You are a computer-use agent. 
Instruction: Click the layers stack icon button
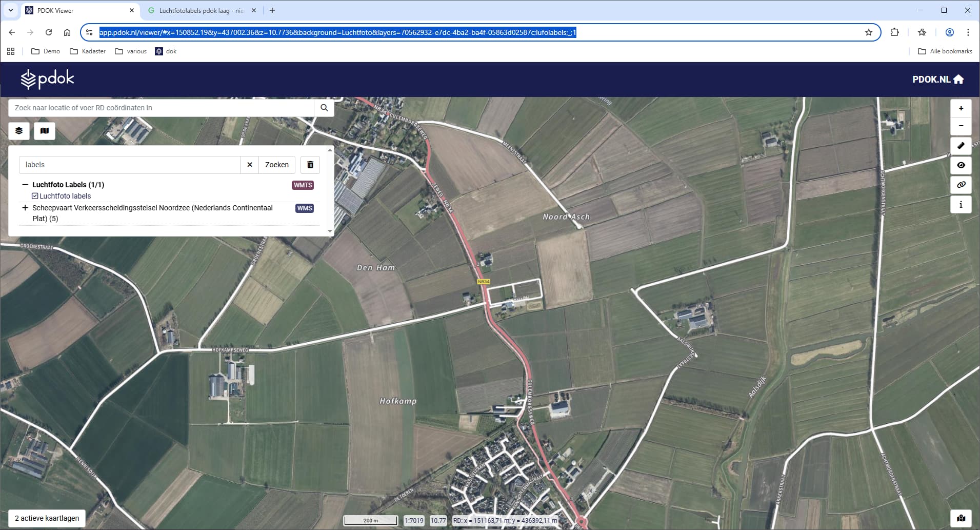19,131
